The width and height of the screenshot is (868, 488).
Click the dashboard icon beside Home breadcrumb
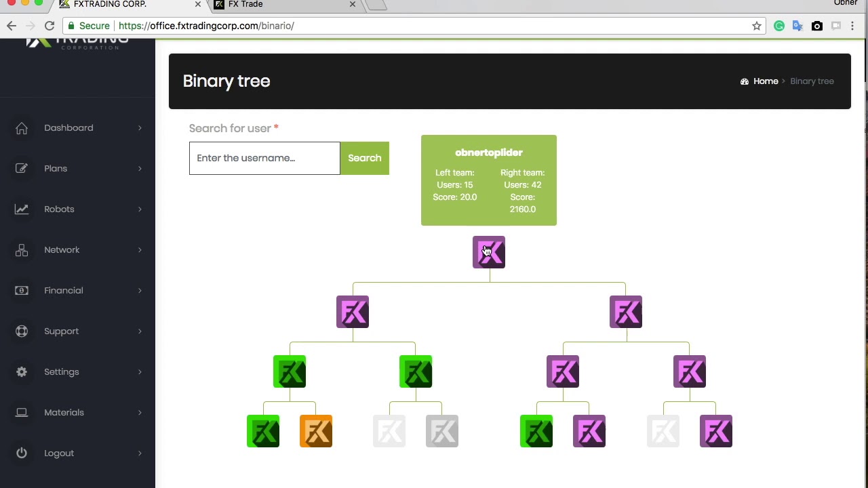(745, 81)
